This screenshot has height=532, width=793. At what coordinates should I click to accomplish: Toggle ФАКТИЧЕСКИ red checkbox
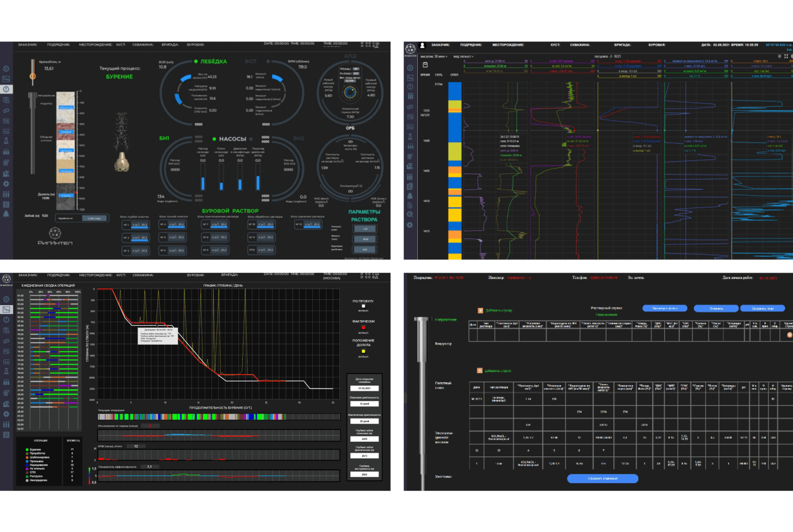click(x=363, y=328)
